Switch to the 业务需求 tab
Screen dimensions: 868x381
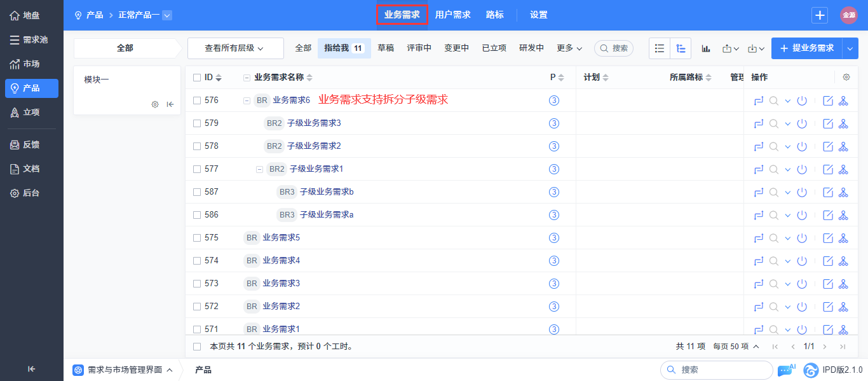(402, 15)
